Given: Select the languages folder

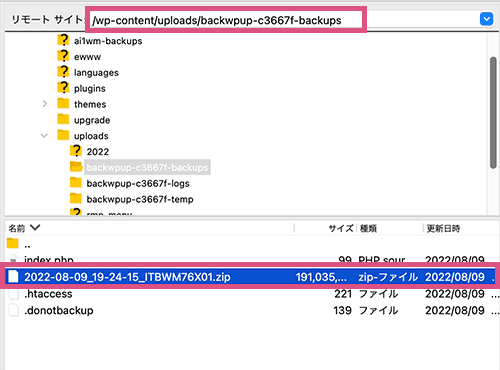Looking at the screenshot, I should (96, 73).
